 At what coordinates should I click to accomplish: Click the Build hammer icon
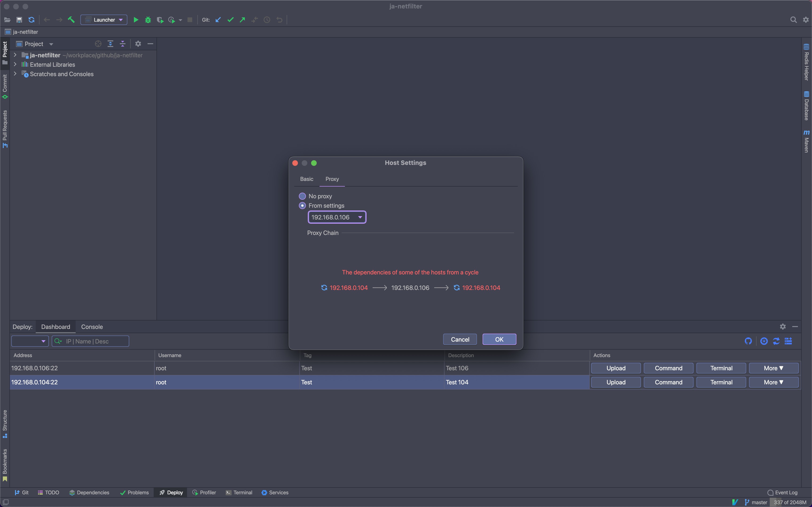click(x=71, y=20)
